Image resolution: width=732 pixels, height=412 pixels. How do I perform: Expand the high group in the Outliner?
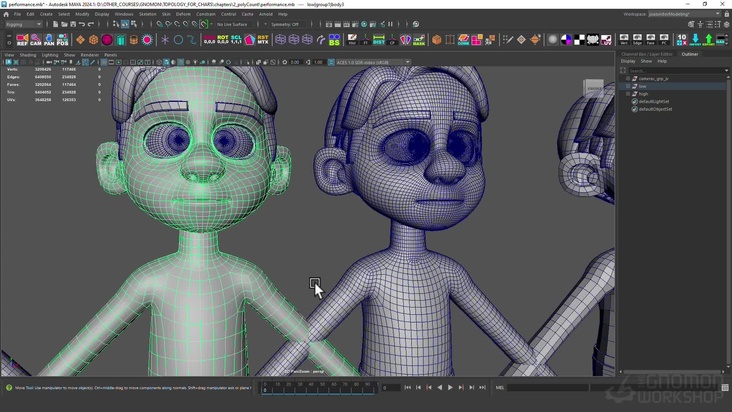click(x=628, y=94)
